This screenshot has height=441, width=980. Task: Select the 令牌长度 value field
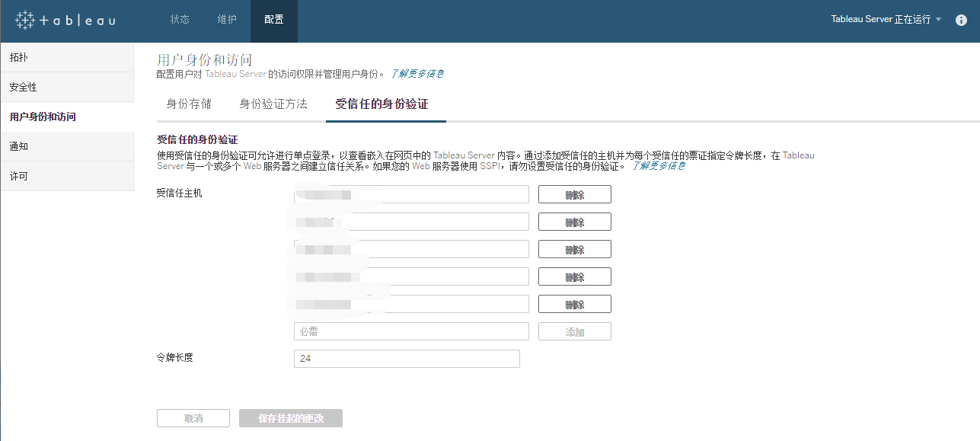407,358
